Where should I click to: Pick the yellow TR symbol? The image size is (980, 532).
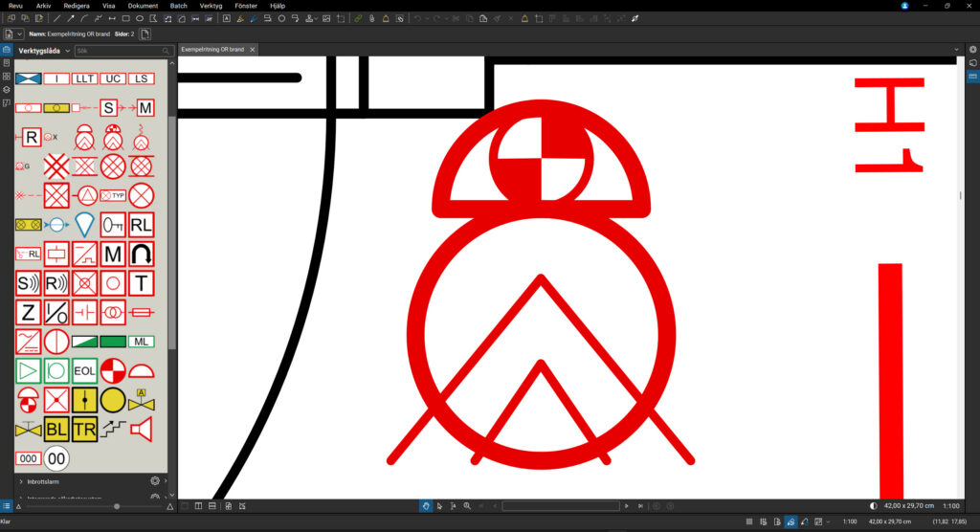coord(84,430)
